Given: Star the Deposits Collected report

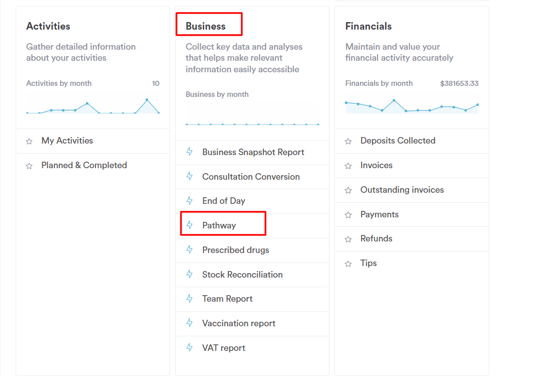Looking at the screenshot, I should click(348, 141).
